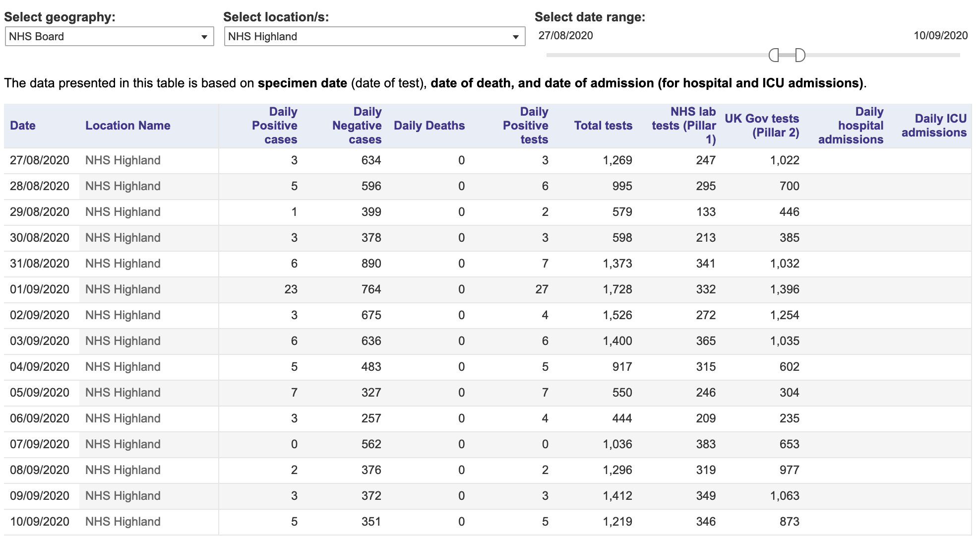Sort by the Location Name column header

[x=128, y=126]
